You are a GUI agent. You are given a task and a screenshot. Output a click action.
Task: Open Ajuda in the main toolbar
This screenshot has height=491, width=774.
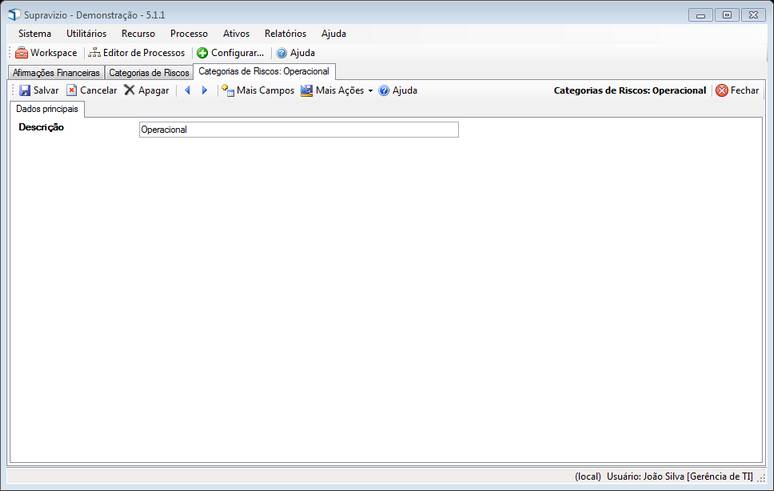pyautogui.click(x=295, y=53)
